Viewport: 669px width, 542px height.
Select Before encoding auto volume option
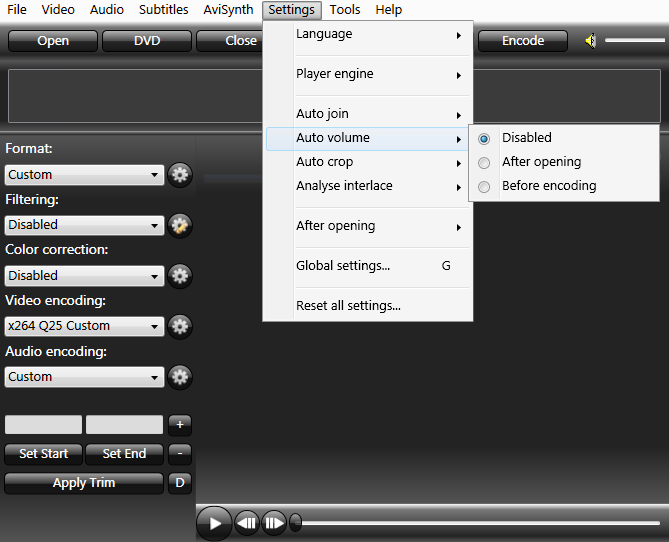pyautogui.click(x=485, y=186)
